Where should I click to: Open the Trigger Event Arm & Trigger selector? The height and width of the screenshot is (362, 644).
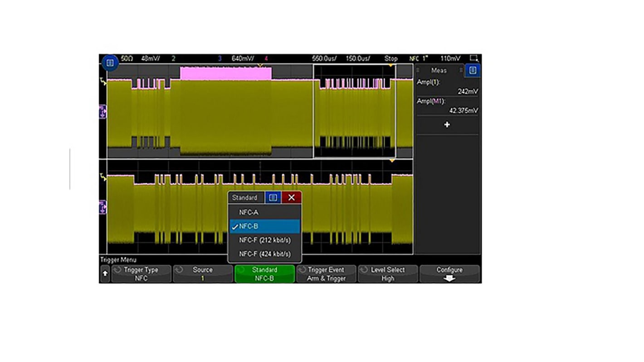[x=326, y=274]
